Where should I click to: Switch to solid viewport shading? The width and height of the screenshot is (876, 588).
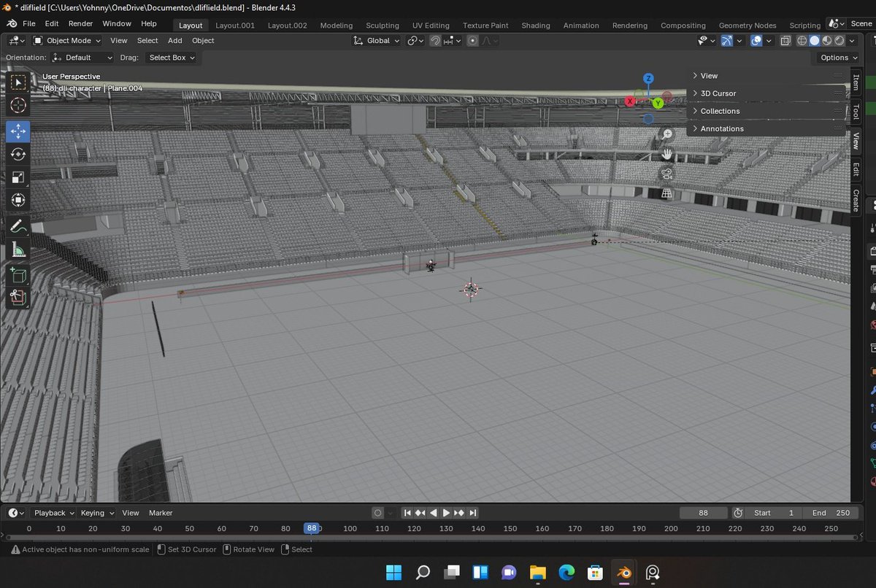coord(815,41)
